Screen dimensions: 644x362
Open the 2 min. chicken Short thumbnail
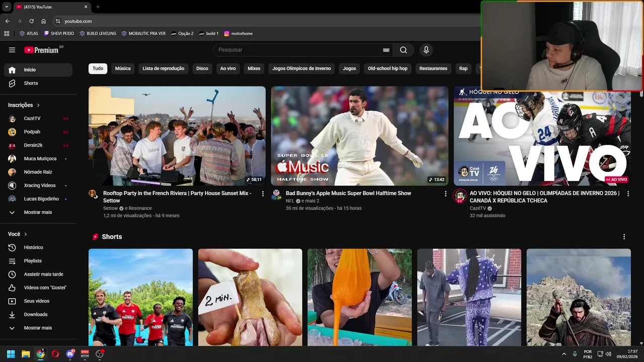pos(250,297)
